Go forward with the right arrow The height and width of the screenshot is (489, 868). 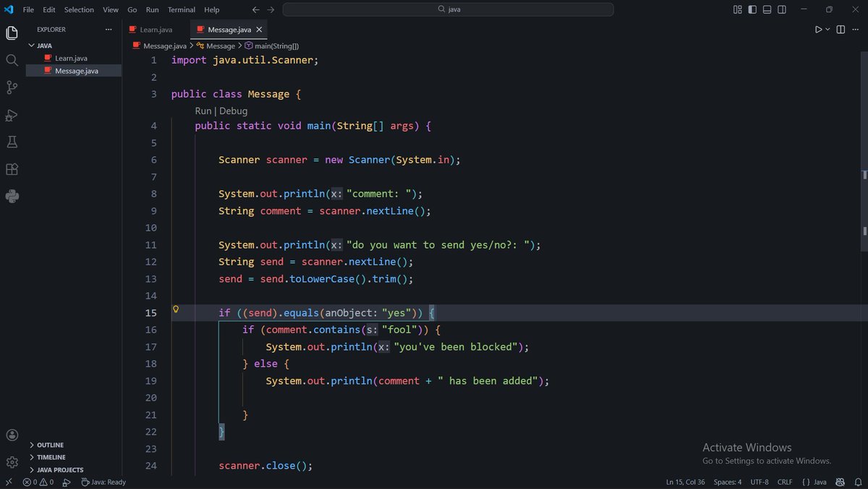[271, 9]
